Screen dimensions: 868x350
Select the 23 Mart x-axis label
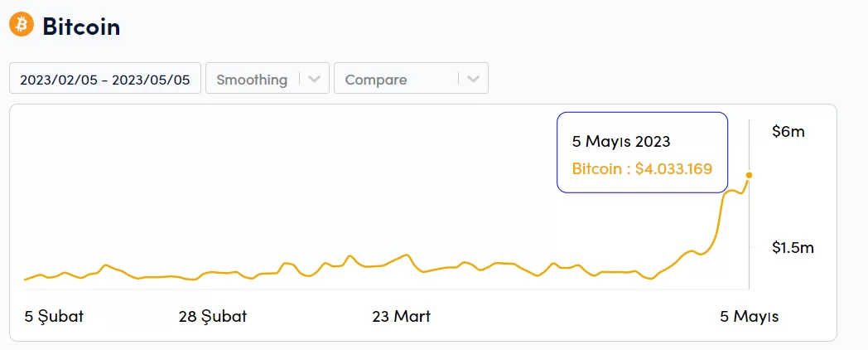tap(402, 316)
